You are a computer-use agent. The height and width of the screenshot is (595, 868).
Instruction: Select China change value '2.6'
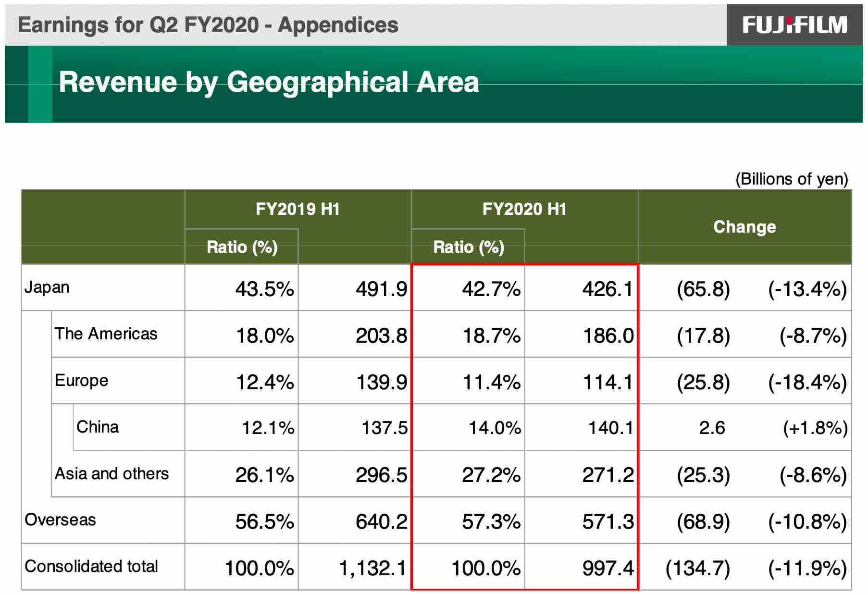712,428
